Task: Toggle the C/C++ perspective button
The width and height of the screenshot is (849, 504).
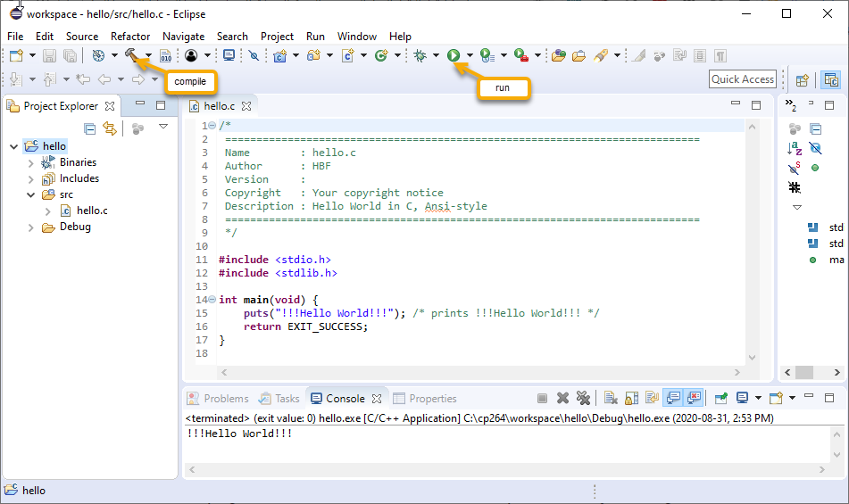Action: (831, 80)
